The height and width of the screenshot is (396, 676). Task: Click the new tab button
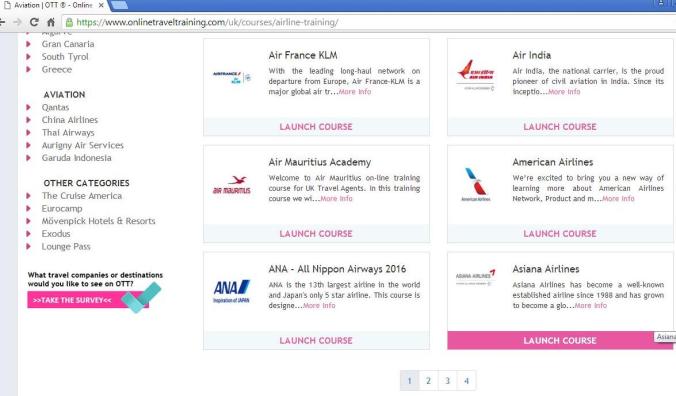119,5
